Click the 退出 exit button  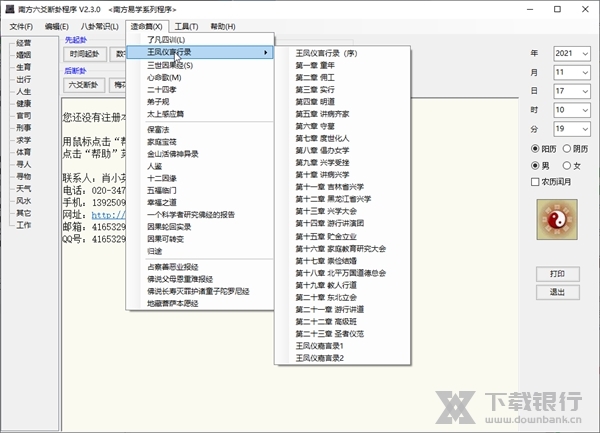tap(558, 292)
